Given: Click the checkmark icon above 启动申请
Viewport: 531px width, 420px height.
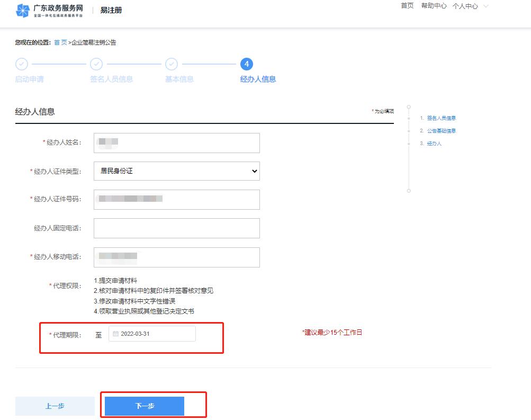Looking at the screenshot, I should (x=22, y=64).
